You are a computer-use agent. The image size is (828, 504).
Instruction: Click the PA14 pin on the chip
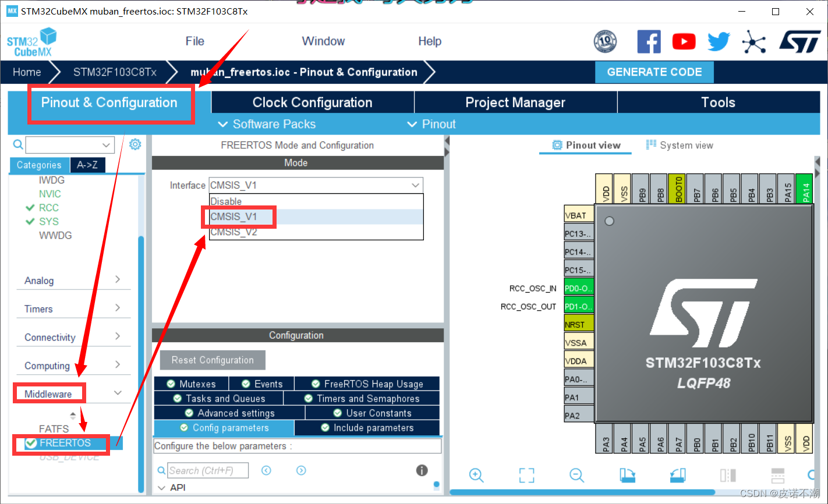804,189
